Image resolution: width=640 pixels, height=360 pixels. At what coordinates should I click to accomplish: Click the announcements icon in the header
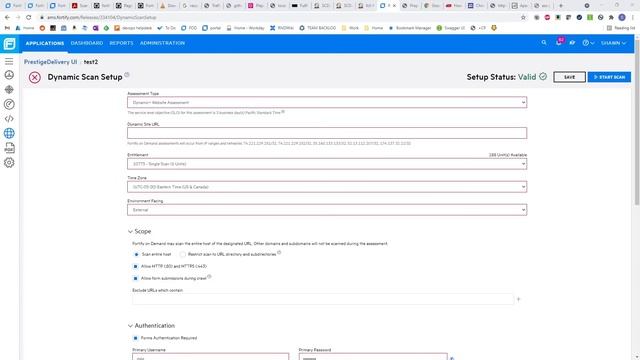(572, 42)
